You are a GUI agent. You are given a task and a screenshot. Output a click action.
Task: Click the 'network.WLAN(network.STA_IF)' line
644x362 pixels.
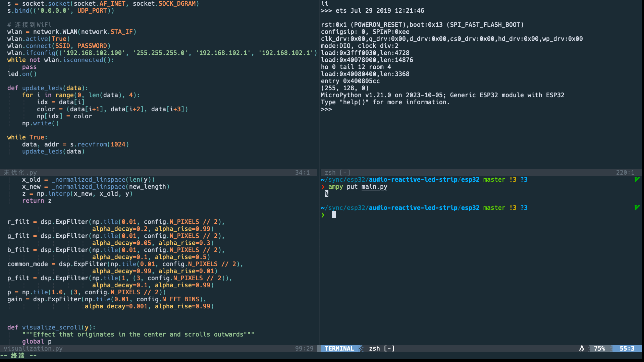[72, 32]
